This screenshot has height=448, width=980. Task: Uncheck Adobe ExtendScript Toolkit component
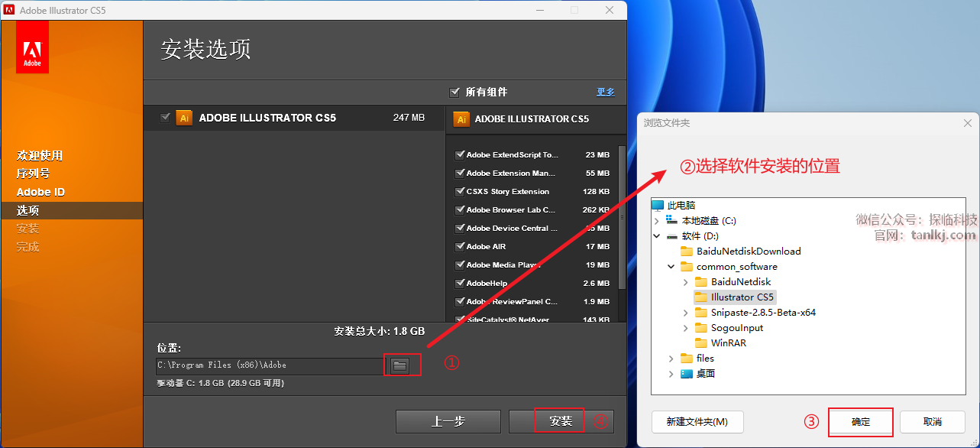pyautogui.click(x=460, y=154)
